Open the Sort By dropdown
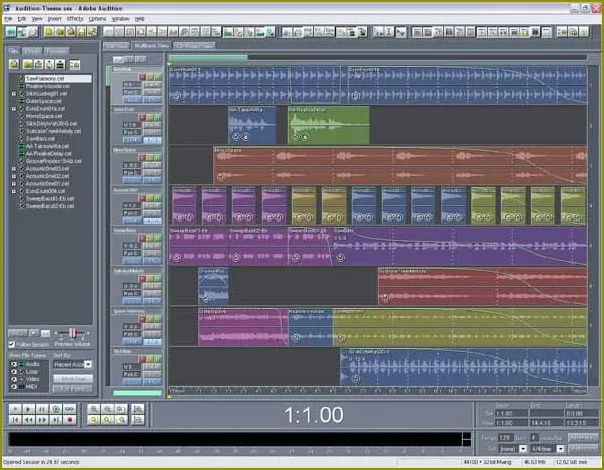The image size is (604, 470). pos(88,364)
